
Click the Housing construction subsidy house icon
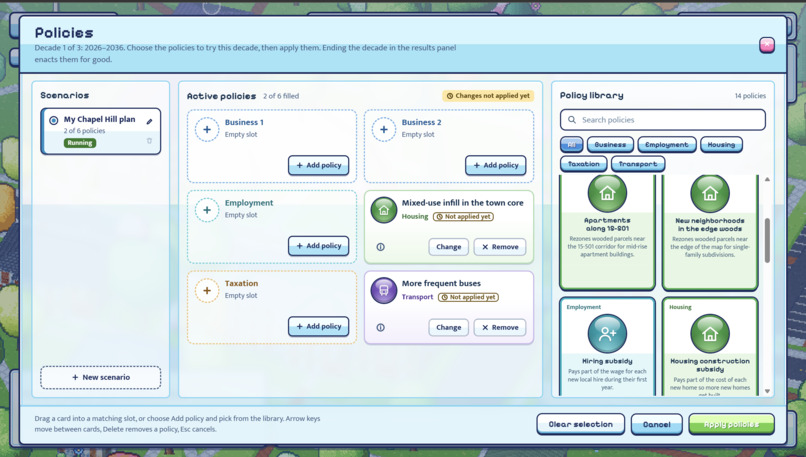coord(710,334)
